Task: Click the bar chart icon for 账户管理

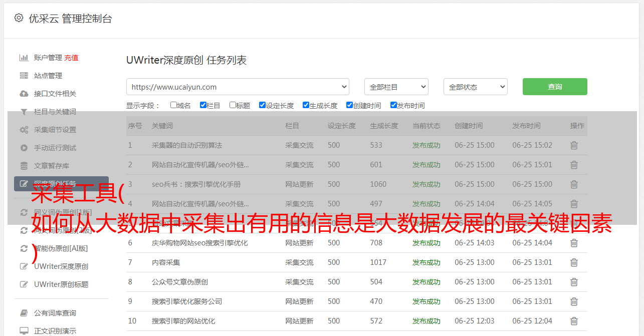Action: click(x=24, y=58)
